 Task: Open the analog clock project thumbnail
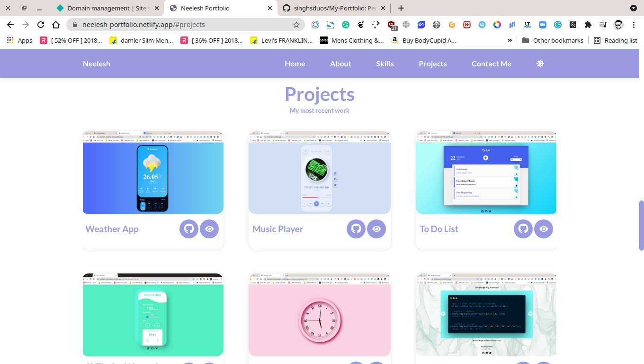pyautogui.click(x=320, y=315)
